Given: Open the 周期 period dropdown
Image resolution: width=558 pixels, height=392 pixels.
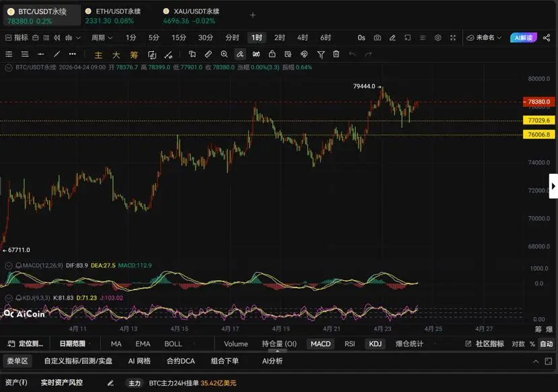Looking at the screenshot, I should (x=102, y=37).
